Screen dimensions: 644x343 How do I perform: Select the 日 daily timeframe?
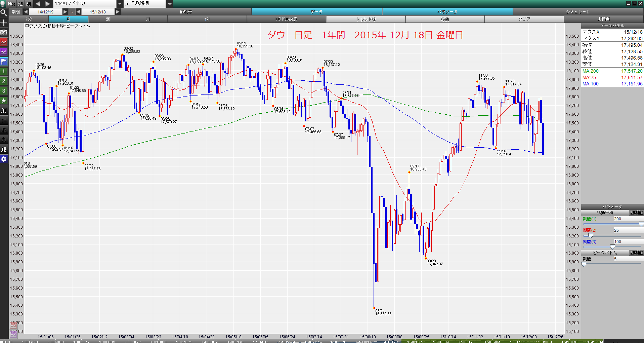pos(69,19)
